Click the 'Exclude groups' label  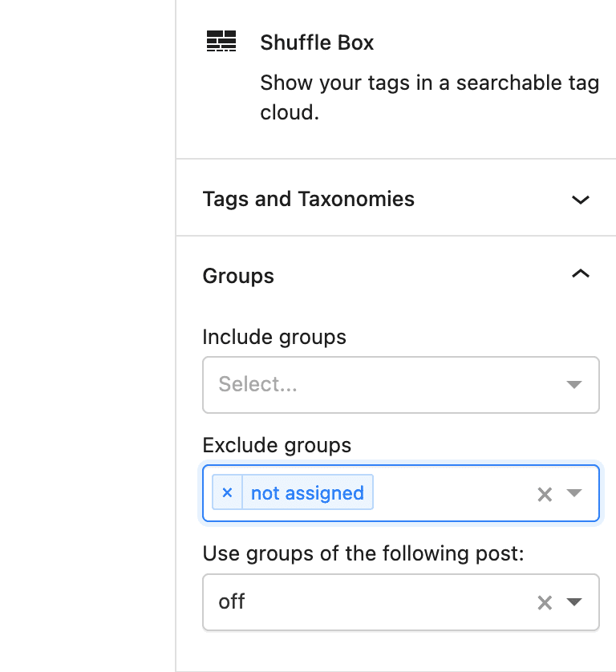[277, 445]
